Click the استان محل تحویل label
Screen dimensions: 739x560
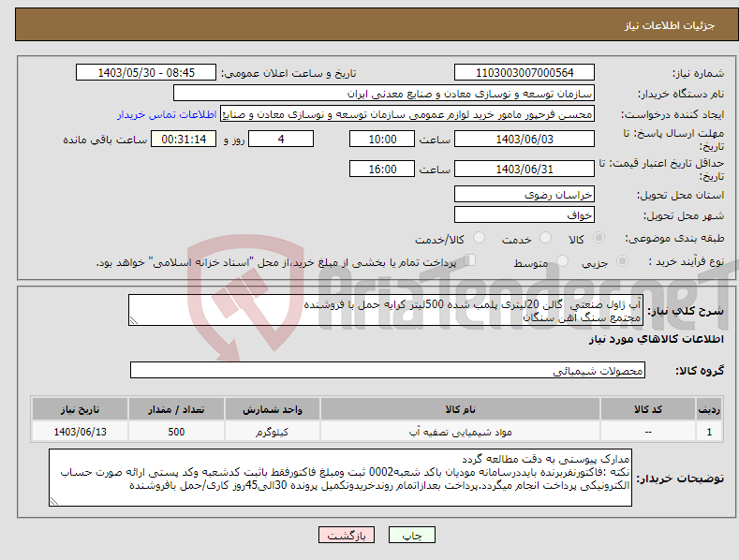680,195
